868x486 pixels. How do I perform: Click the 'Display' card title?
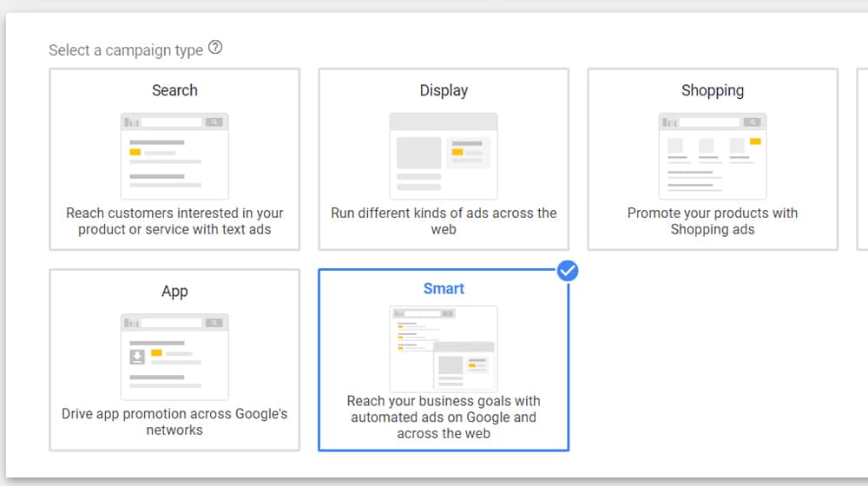(x=444, y=90)
